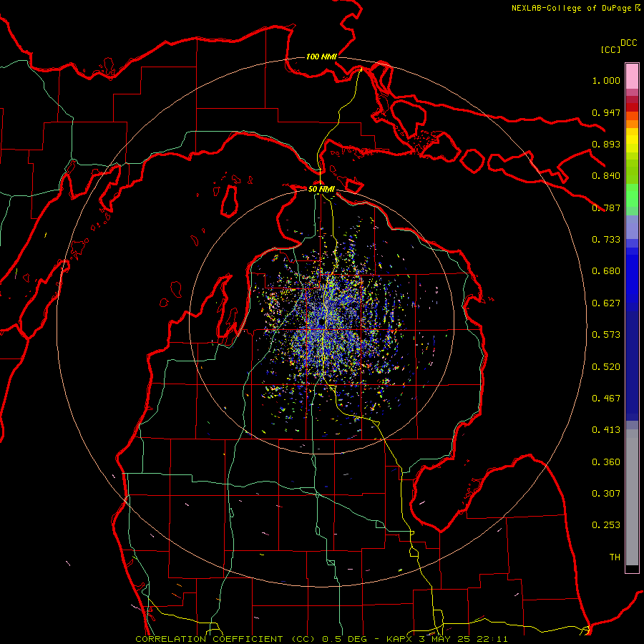This screenshot has width=644, height=644.
Task: Click the 0.573 scale value
Action: coord(606,335)
